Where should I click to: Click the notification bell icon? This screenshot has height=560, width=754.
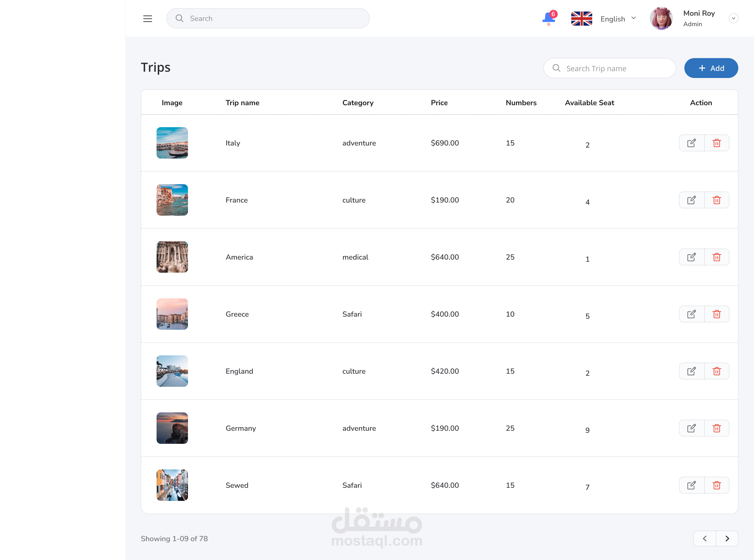click(x=548, y=18)
